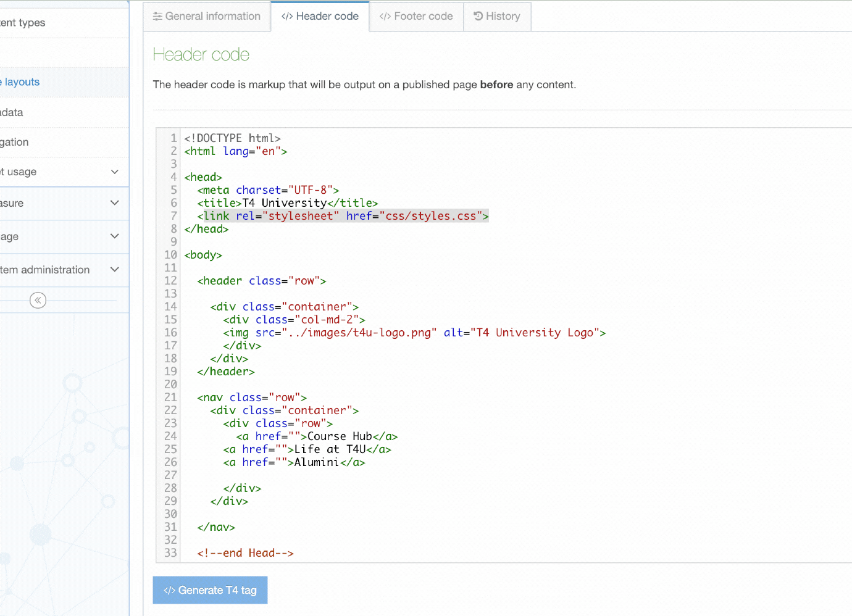This screenshot has width=852, height=616.
Task: Open Navigation sidebar item
Action: tap(15, 142)
